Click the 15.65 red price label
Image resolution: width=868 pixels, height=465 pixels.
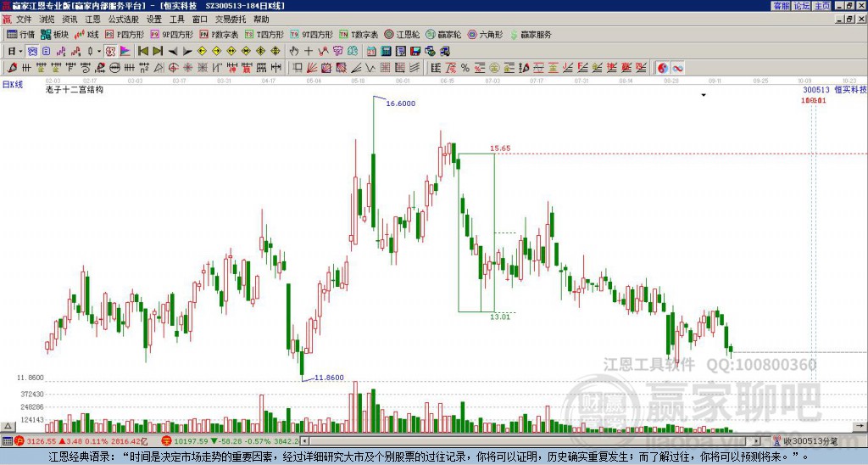[500, 148]
